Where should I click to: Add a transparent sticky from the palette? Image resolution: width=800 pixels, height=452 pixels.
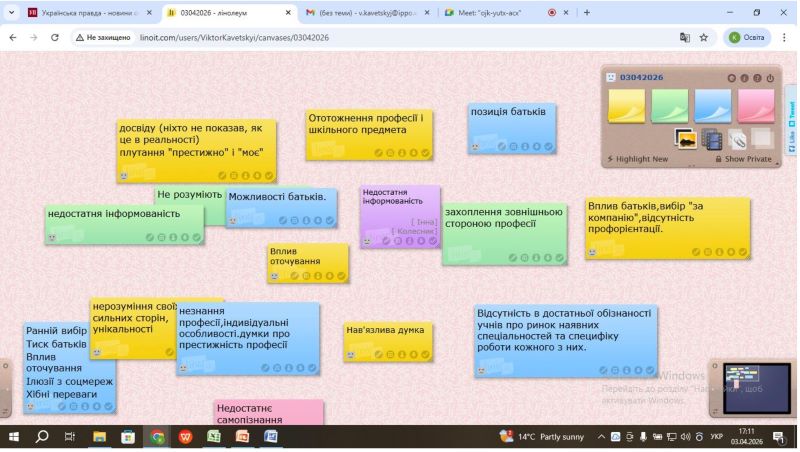pos(762,139)
